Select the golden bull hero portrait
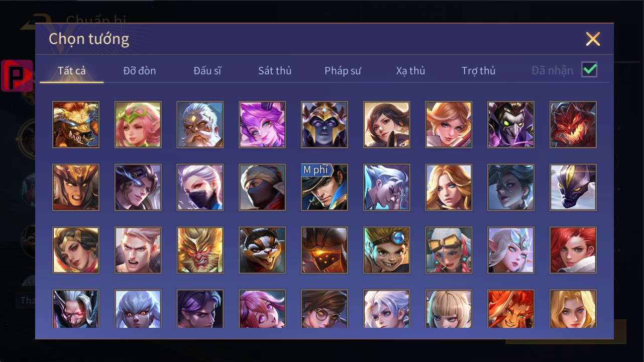644x362 pixels. [76, 125]
